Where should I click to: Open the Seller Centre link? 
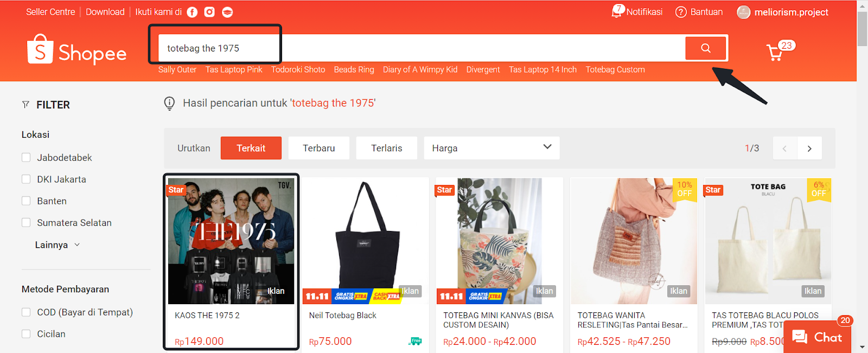[50, 12]
